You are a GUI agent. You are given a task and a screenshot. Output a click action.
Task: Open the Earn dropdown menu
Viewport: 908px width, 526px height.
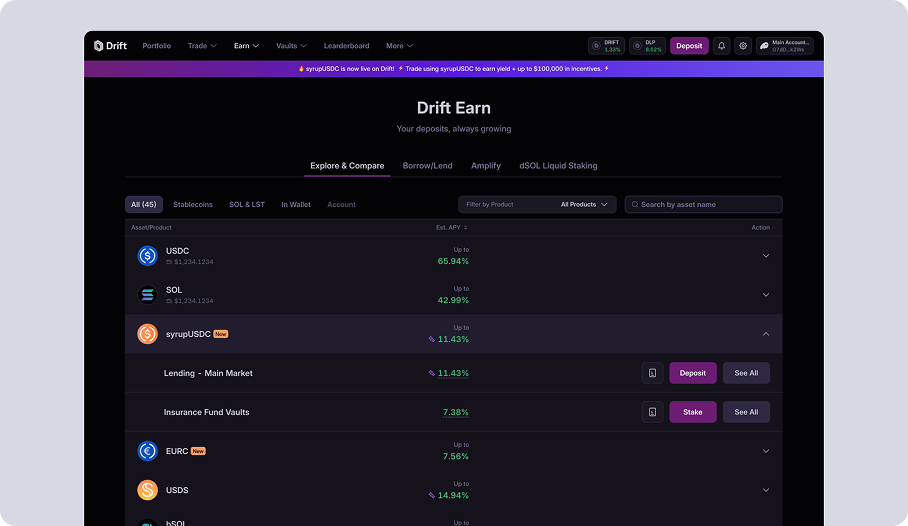246,46
